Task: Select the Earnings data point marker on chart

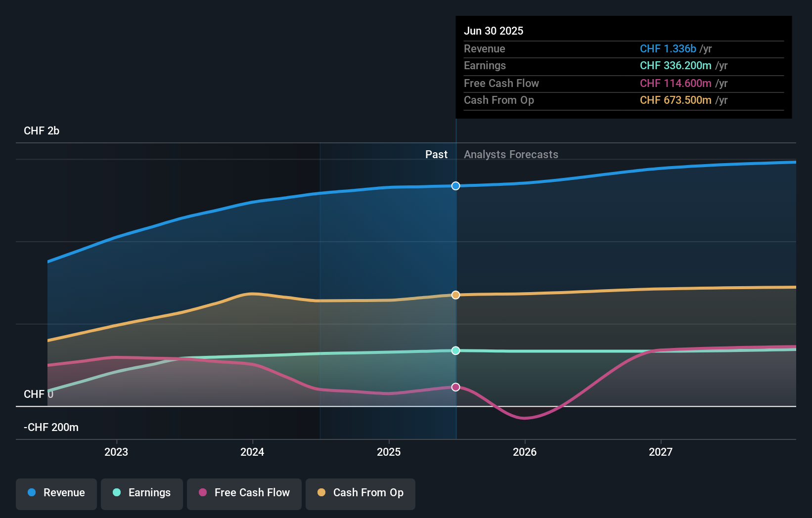Action: tap(455, 350)
